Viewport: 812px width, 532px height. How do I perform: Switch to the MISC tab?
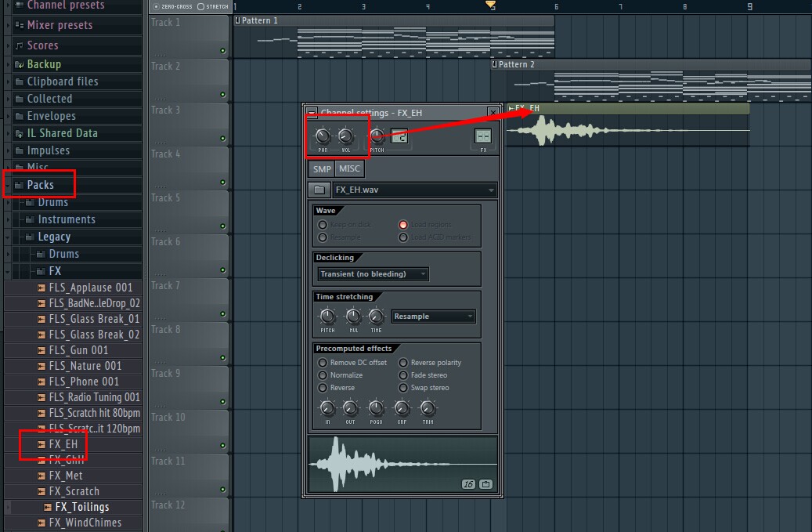(x=349, y=168)
